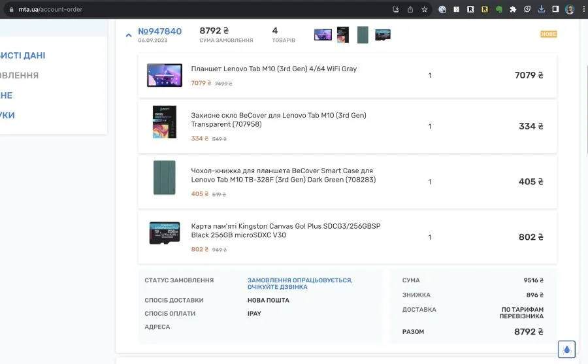
Task: Click the order date 06.09.2023
Action: tap(153, 40)
